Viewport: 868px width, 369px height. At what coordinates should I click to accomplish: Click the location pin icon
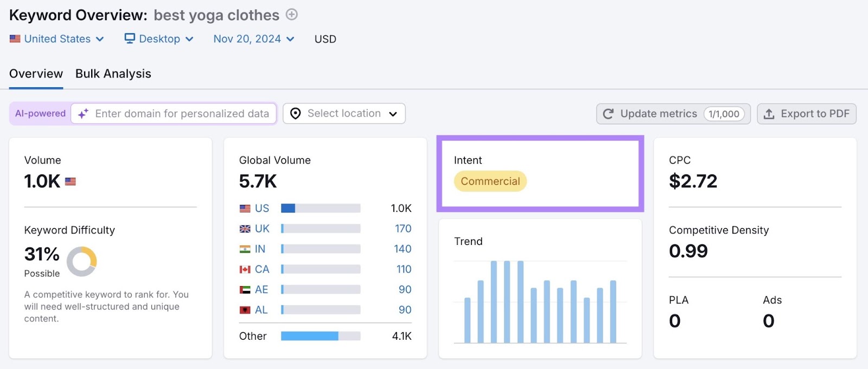tap(296, 114)
